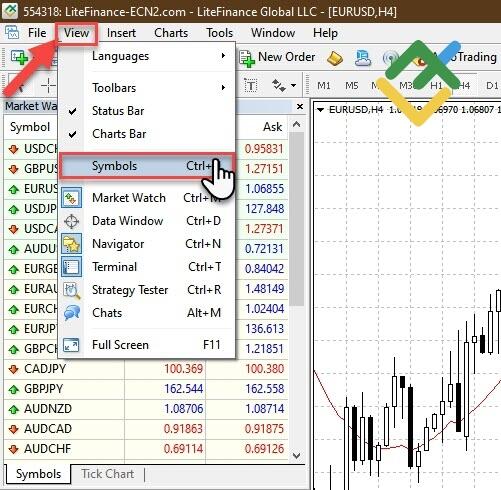Click the Data Window crosshair icon

click(72, 221)
